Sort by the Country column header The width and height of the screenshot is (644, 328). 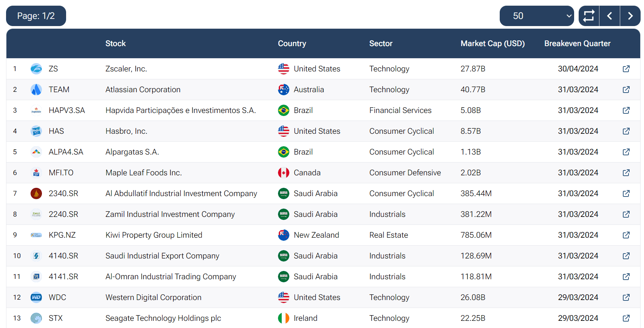(x=292, y=43)
